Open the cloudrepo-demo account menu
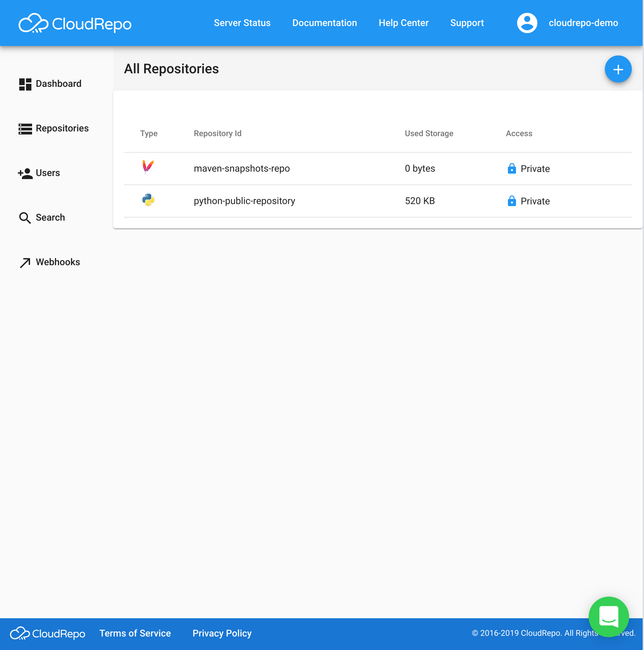This screenshot has height=650, width=644. point(583,23)
